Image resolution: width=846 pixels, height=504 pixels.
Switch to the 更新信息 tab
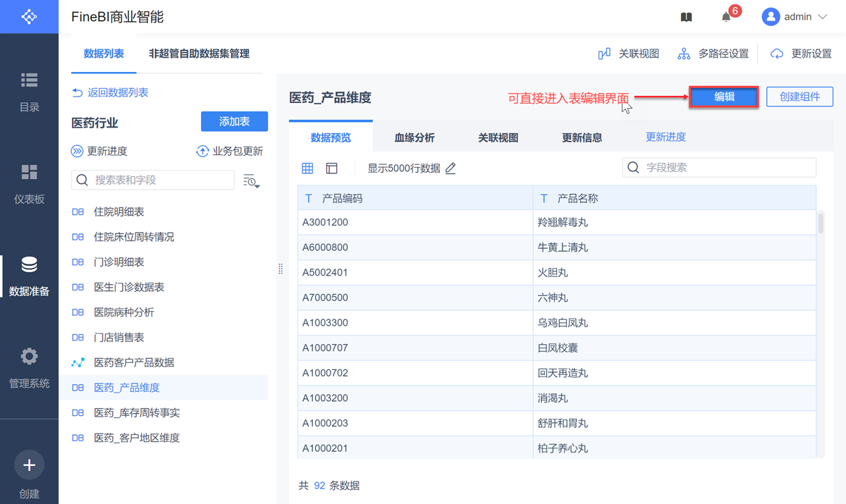coord(582,137)
